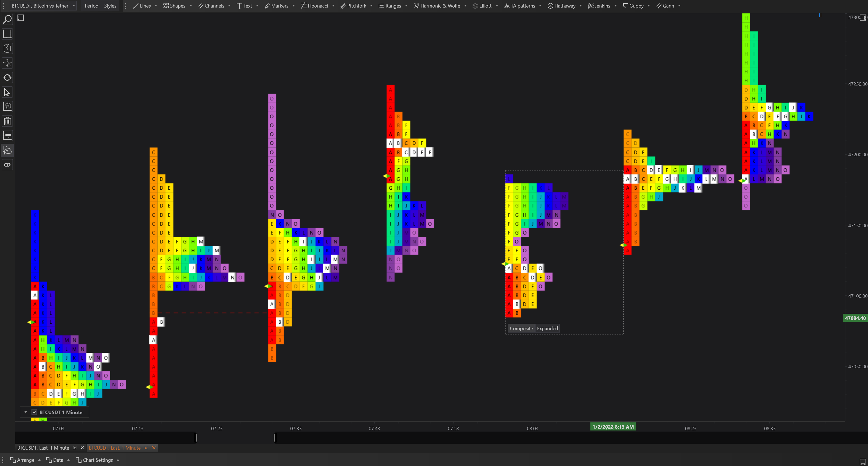This screenshot has width=868, height=466.
Task: Click the Period button
Action: click(91, 6)
